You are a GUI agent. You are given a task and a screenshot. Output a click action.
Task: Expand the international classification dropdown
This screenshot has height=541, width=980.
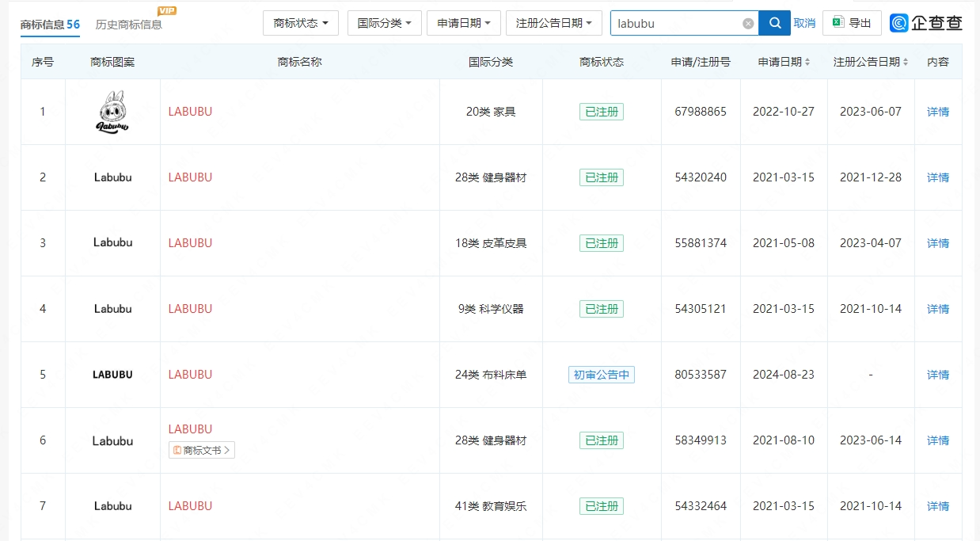[384, 23]
